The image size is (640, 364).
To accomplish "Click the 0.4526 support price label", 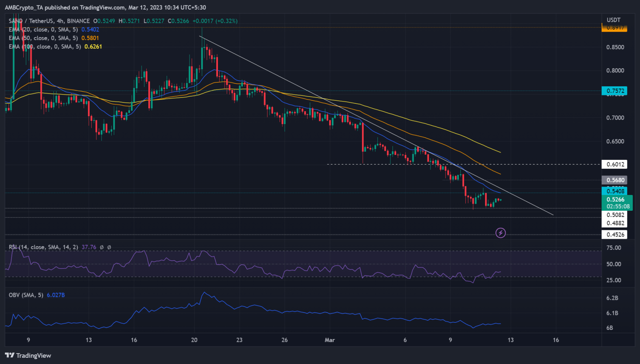I will click(615, 234).
